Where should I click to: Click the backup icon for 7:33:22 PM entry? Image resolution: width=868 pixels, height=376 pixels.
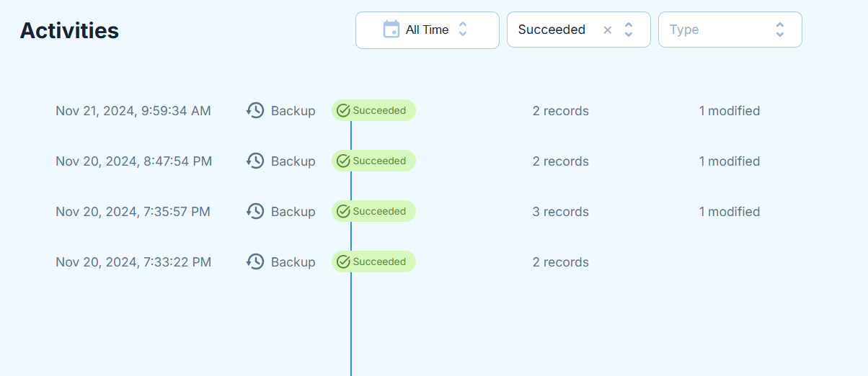tap(255, 261)
